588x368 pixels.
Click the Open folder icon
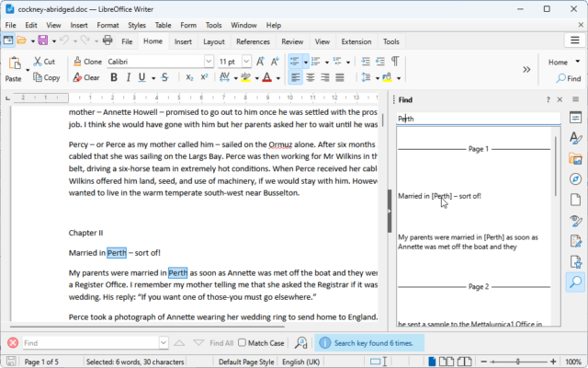click(22, 40)
